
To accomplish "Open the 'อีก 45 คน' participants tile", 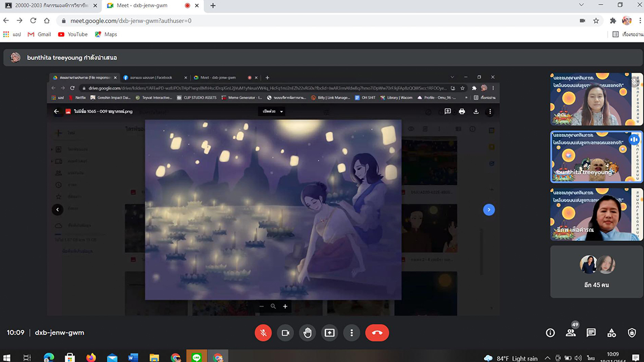I will tap(597, 271).
